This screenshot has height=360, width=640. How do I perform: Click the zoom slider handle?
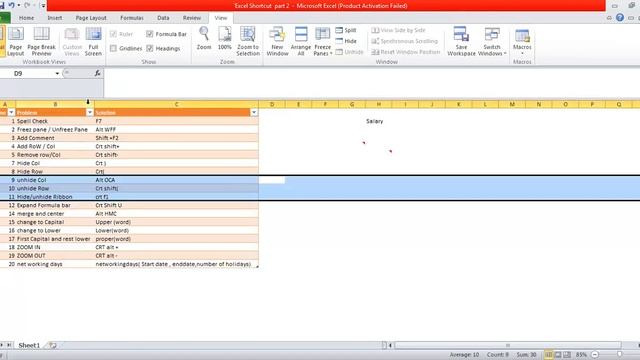(x=620, y=355)
